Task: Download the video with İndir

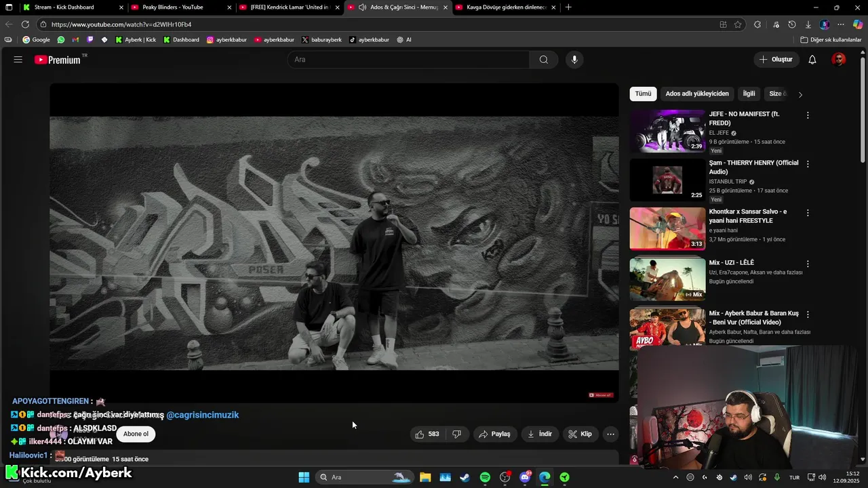Action: [x=539, y=434]
